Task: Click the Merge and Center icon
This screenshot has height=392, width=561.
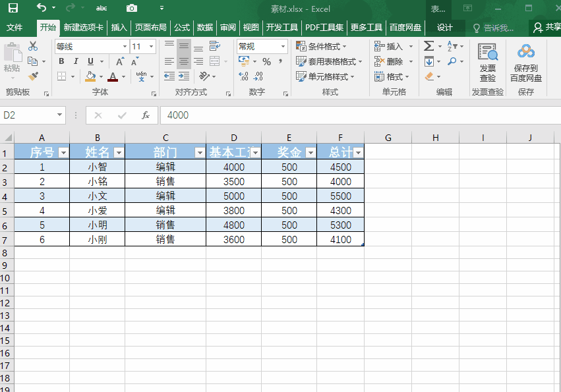Action: tap(215, 61)
